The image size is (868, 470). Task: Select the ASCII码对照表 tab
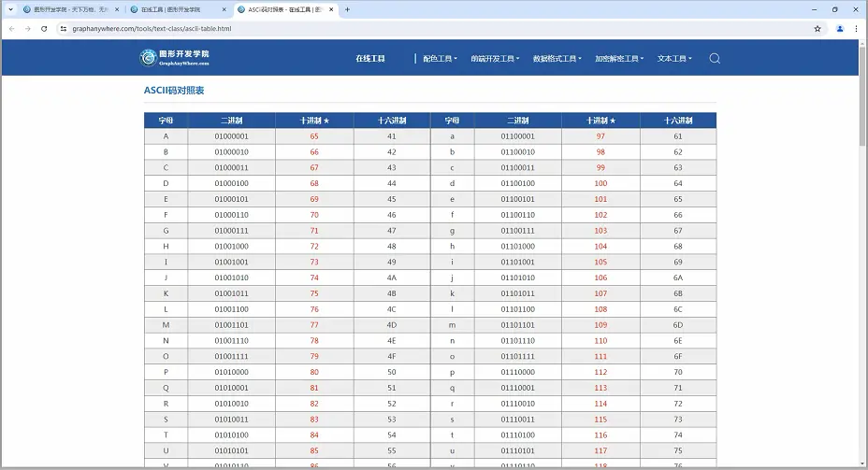click(282, 9)
